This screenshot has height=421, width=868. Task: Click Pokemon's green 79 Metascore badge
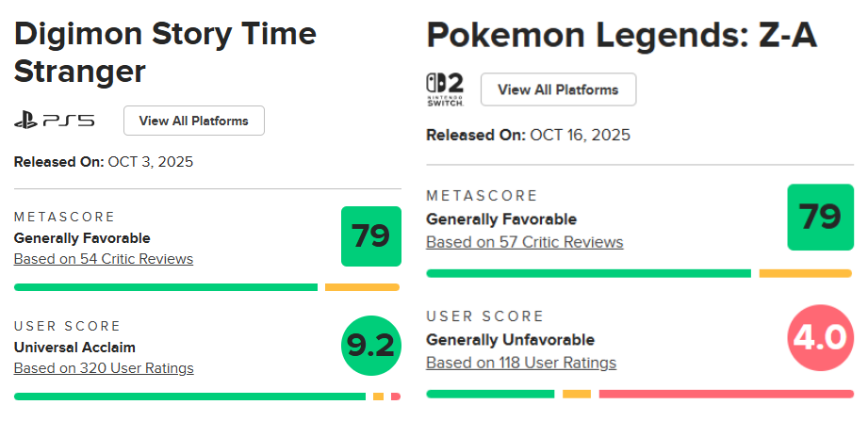tap(820, 218)
